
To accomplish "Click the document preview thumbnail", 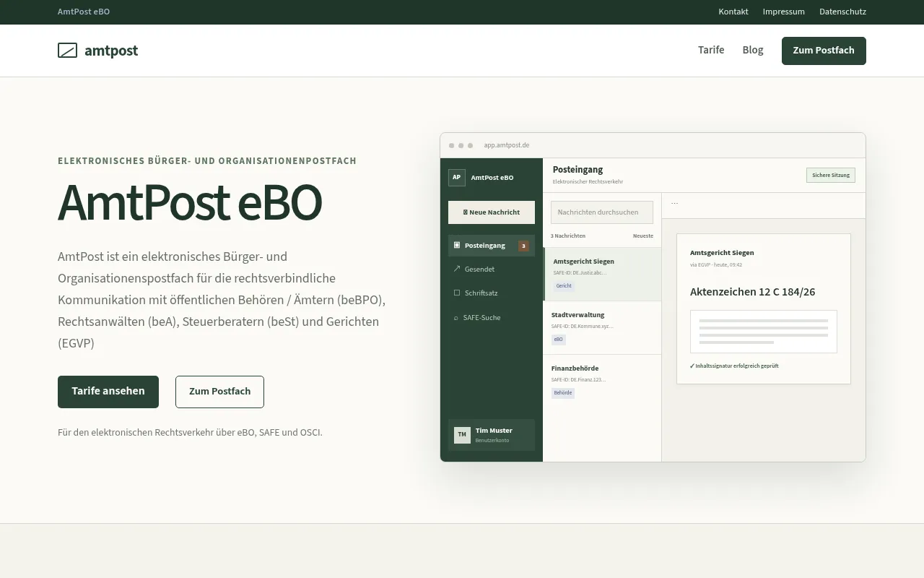I will click(764, 332).
